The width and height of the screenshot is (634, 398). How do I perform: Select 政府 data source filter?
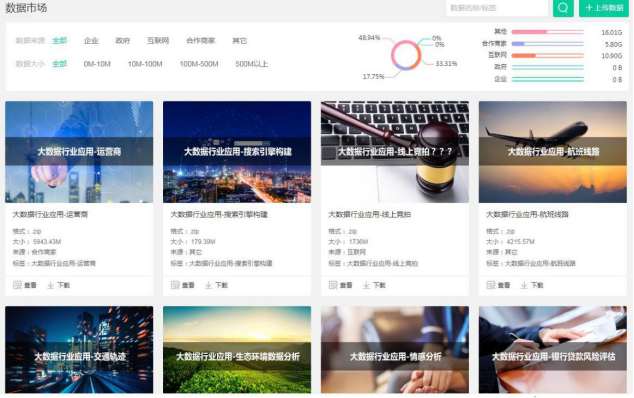pos(123,40)
